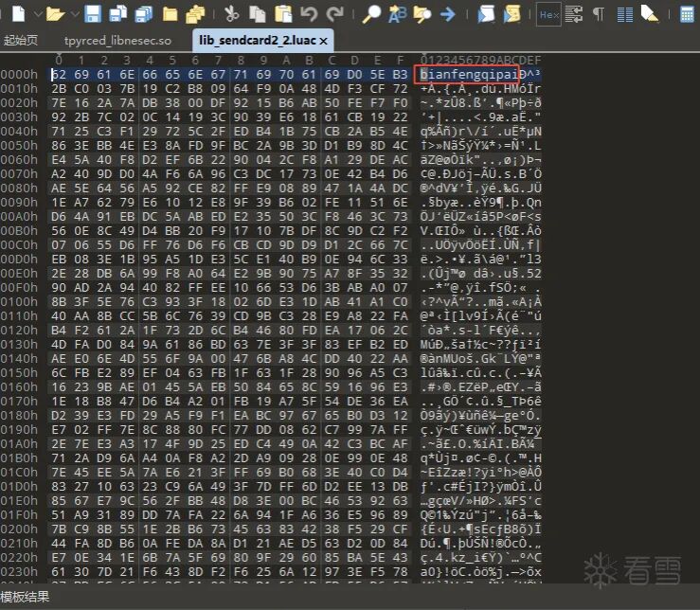The height and width of the screenshot is (610, 700).
Task: Click byte D0 in row 0000h
Action: pyautogui.click(x=354, y=75)
